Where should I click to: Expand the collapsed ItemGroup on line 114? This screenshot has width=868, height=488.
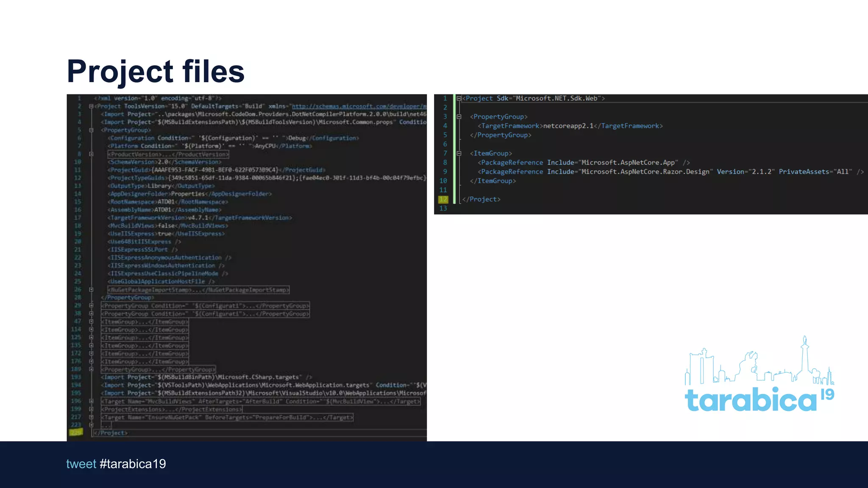91,330
